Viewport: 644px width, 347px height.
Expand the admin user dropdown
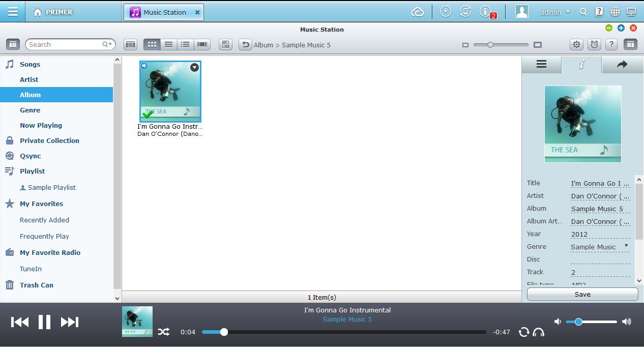pyautogui.click(x=554, y=12)
